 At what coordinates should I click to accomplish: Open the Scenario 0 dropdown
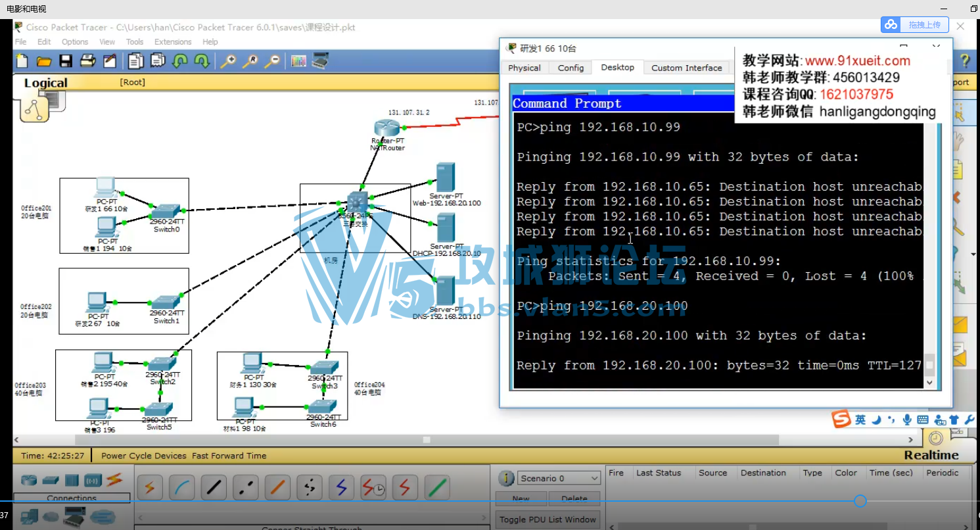point(558,478)
